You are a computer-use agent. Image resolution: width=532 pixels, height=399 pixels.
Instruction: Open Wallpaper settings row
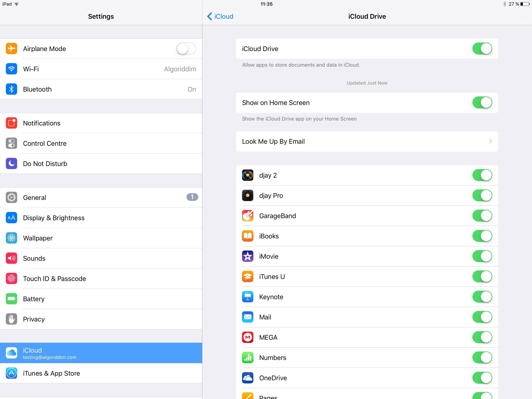(x=101, y=238)
